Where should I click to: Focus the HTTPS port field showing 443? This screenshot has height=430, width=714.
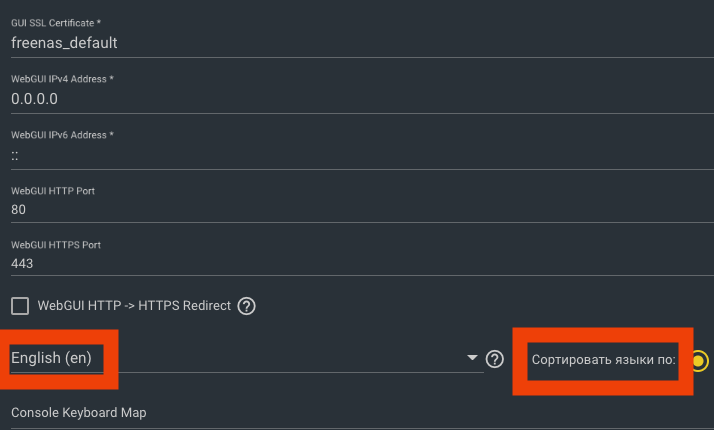click(x=362, y=264)
